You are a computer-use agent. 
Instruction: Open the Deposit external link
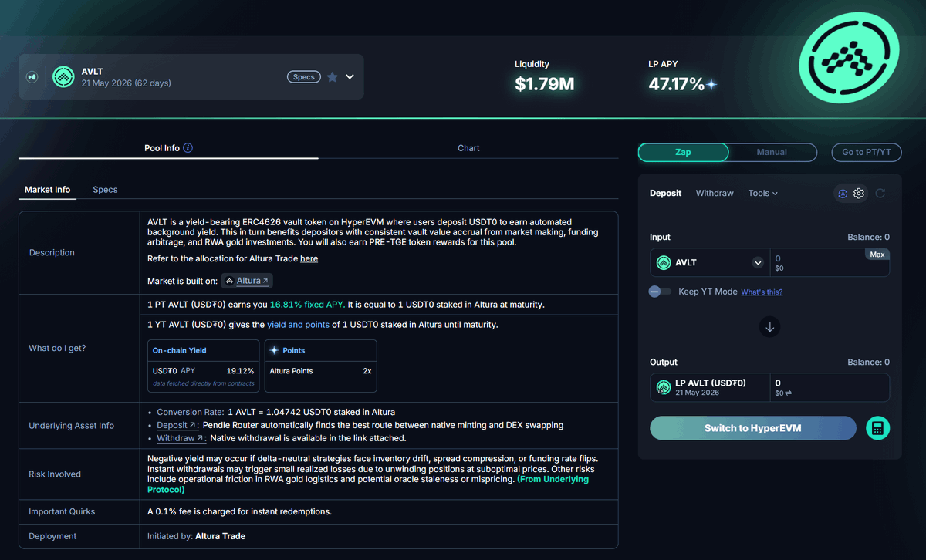178,425
